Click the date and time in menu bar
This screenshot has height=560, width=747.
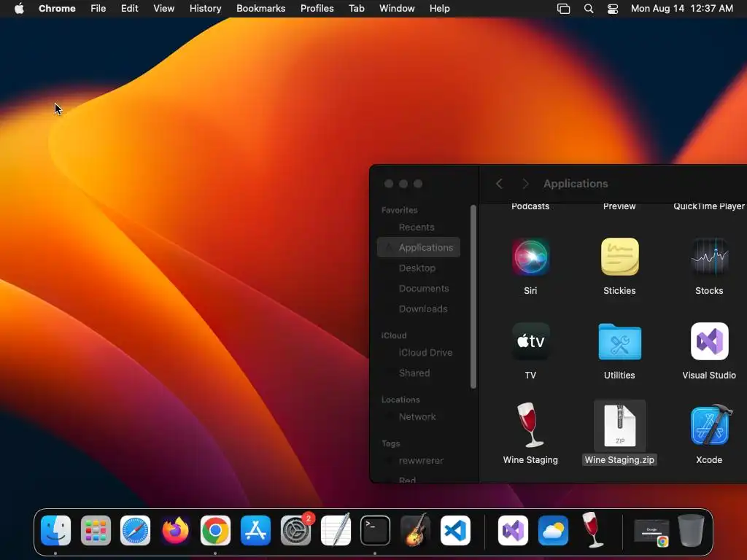click(x=682, y=9)
